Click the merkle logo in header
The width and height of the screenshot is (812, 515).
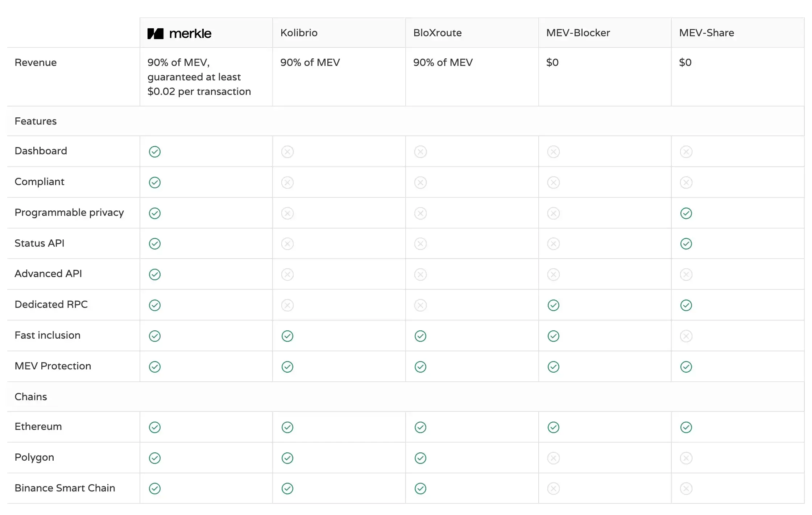pos(179,33)
